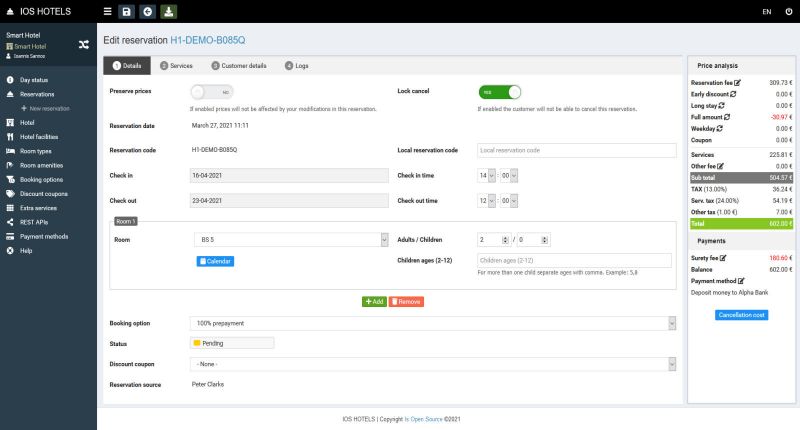Image resolution: width=800 pixels, height=430 pixels.
Task: Adjust the Children number stepper
Action: [544, 240]
